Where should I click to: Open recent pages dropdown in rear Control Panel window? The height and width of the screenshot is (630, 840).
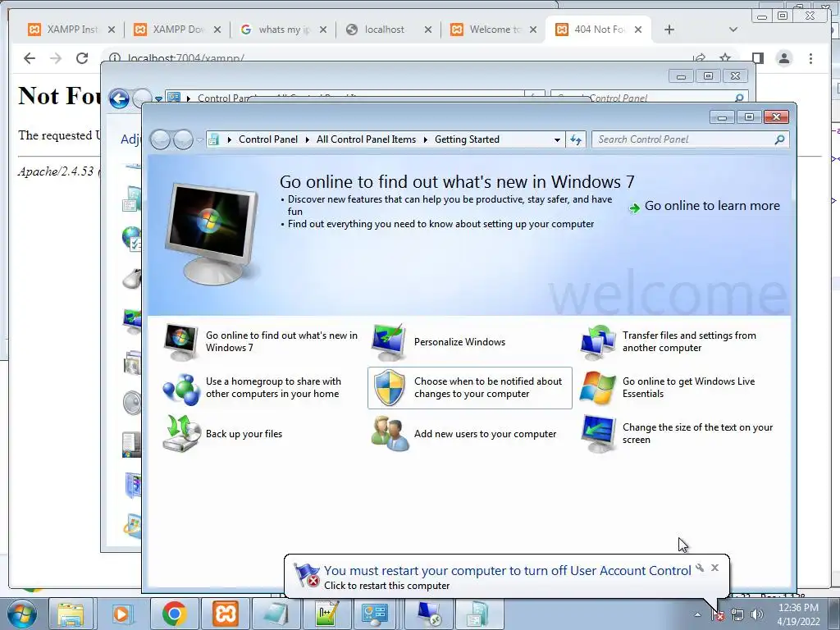coord(158,98)
